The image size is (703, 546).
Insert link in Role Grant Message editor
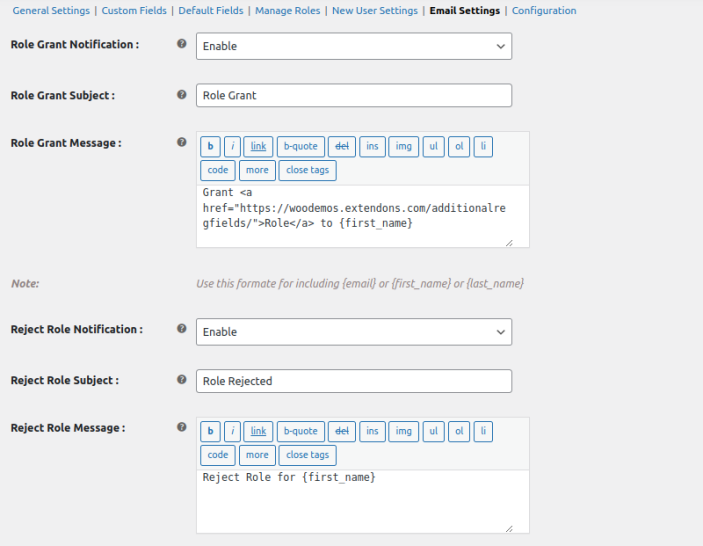tap(258, 146)
